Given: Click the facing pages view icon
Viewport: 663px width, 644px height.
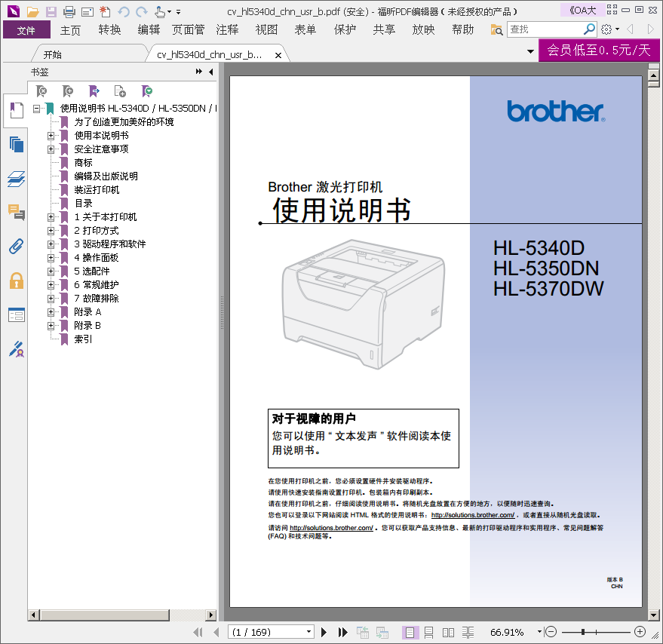Looking at the screenshot, I should [448, 632].
